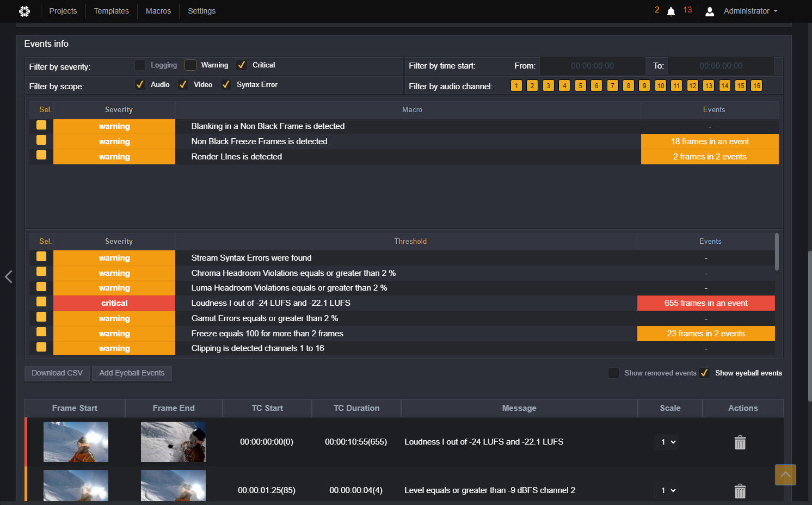The height and width of the screenshot is (505, 812).
Task: Click the Administrator user avatar icon
Action: click(710, 11)
